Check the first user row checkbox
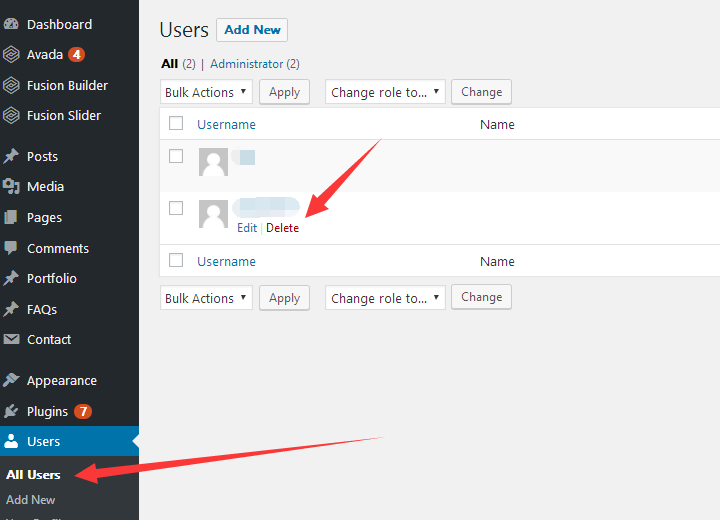The width and height of the screenshot is (720, 520). pos(176,156)
